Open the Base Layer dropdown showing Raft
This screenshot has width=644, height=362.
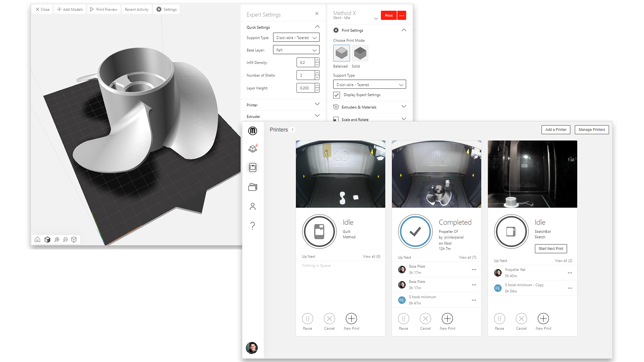tap(296, 50)
